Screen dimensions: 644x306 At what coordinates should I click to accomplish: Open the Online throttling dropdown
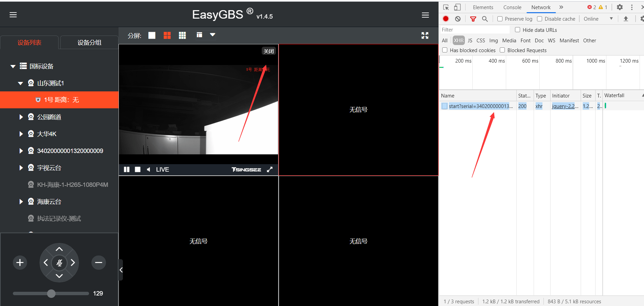click(x=598, y=19)
